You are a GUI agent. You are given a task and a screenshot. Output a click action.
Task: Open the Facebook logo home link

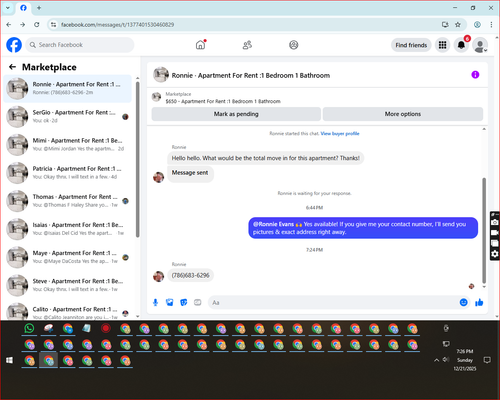click(x=14, y=45)
